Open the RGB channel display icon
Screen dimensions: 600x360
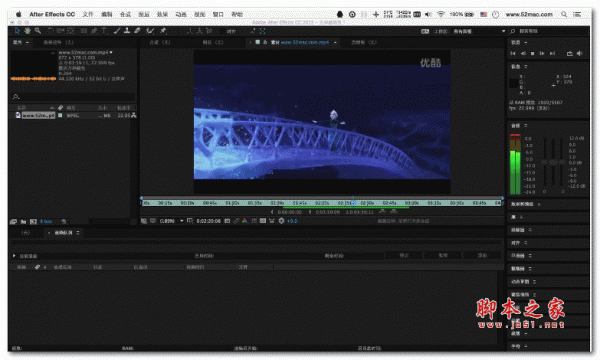click(x=245, y=221)
